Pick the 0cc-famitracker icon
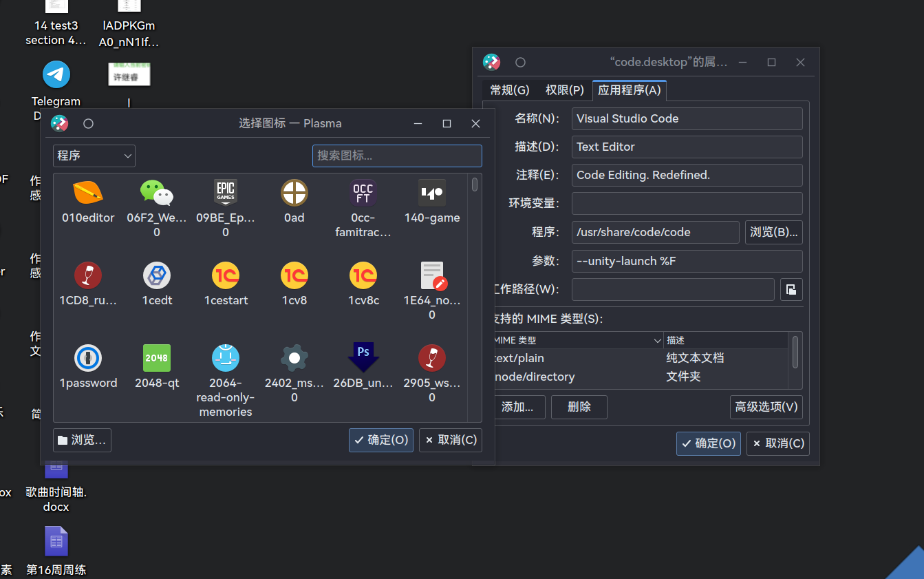 pyautogui.click(x=363, y=193)
